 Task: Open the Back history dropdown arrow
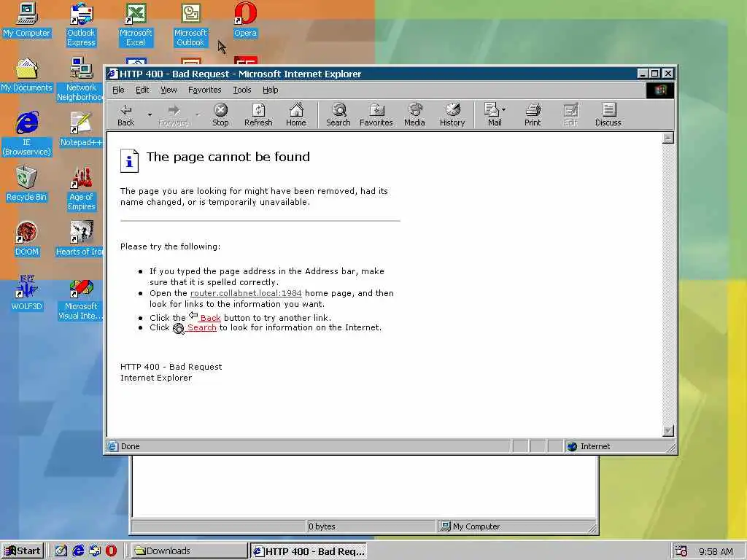[x=150, y=114]
